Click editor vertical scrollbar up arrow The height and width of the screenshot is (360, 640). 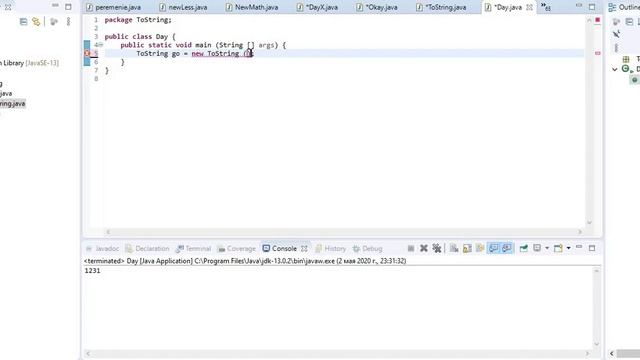589,20
